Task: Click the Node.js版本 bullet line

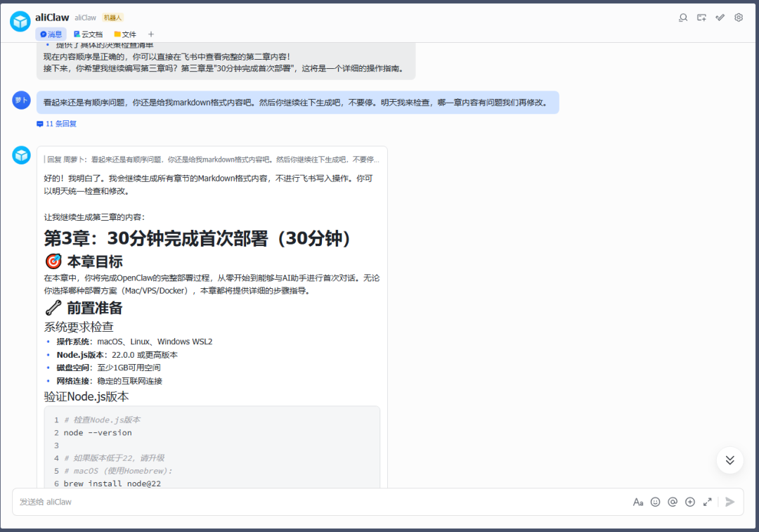Action: (117, 355)
